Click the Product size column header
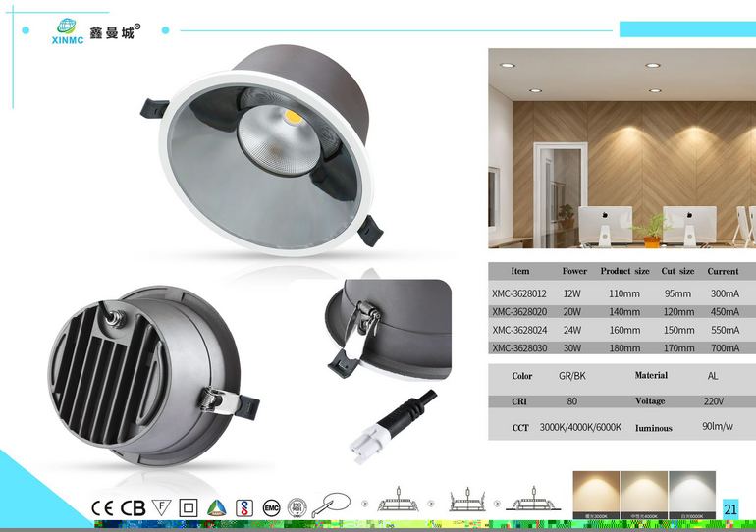 624,271
